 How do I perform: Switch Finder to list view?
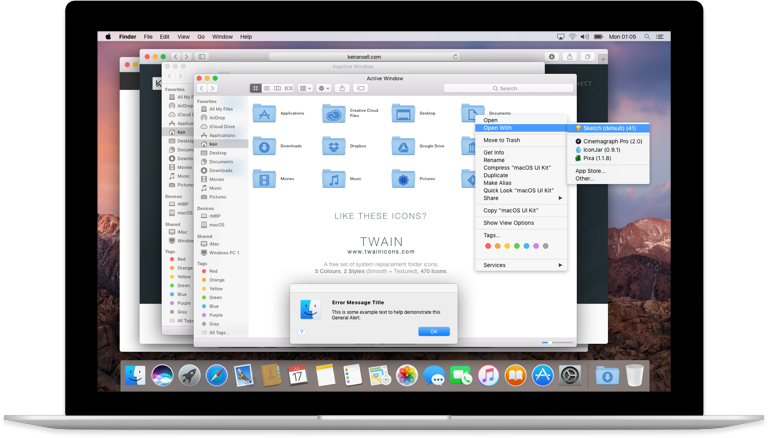click(x=266, y=88)
